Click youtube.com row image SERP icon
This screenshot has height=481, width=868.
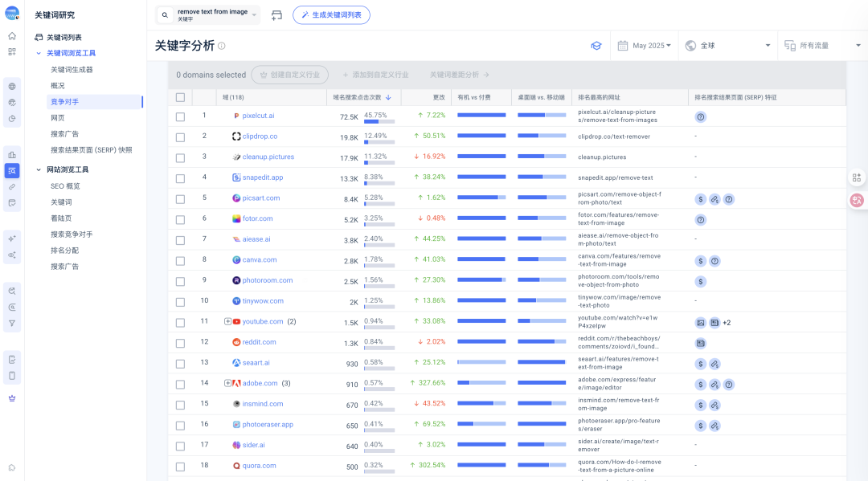pos(700,323)
